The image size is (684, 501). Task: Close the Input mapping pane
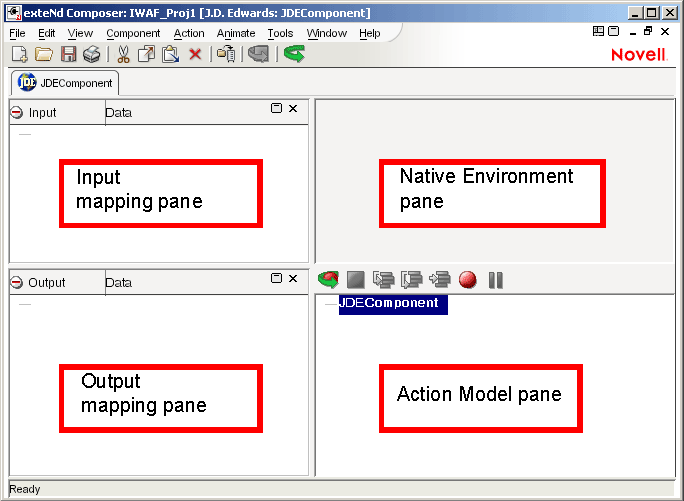(293, 108)
